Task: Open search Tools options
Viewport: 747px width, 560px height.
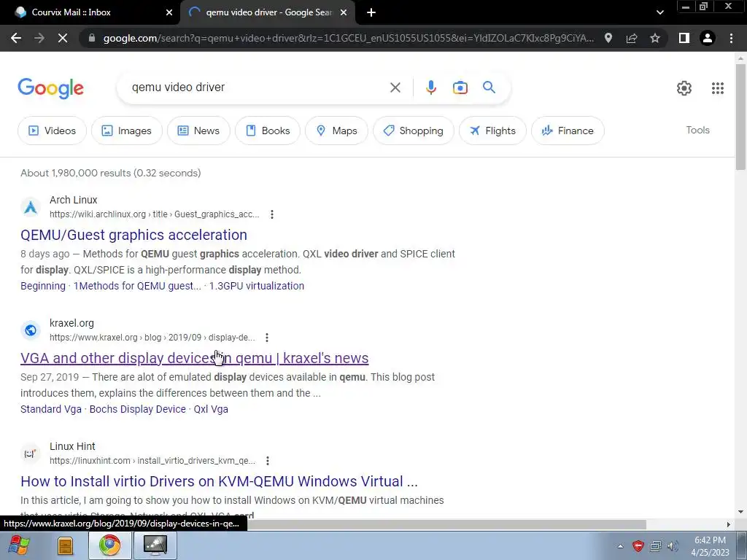Action: [x=697, y=130]
